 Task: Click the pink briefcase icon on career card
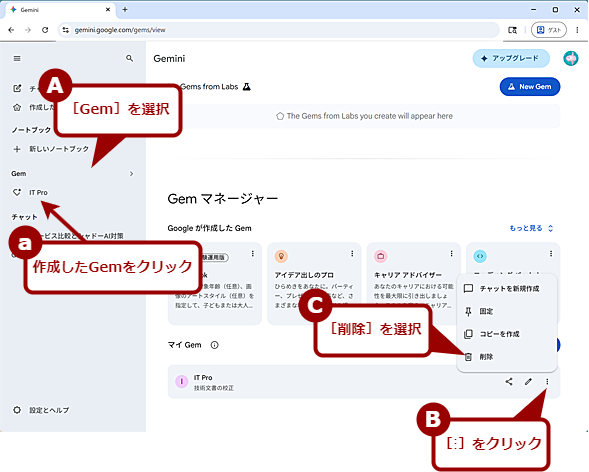pyautogui.click(x=381, y=256)
